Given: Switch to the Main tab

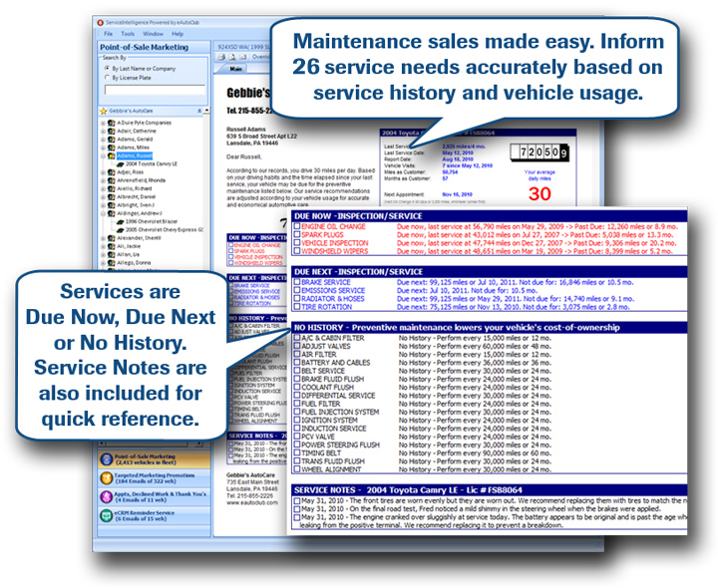Looking at the screenshot, I should point(235,69).
